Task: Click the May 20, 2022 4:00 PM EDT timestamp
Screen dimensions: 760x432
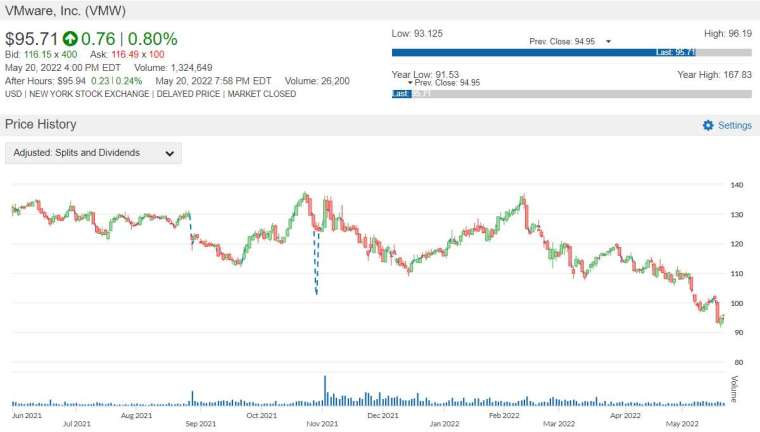Action: pyautogui.click(x=63, y=67)
